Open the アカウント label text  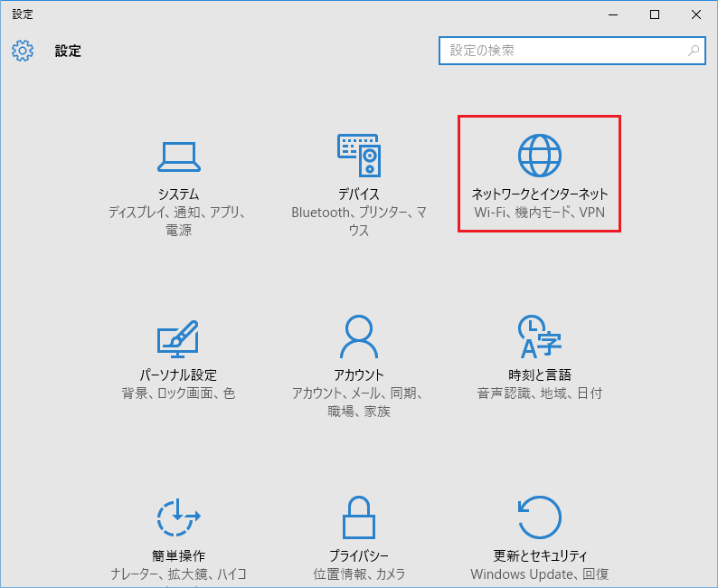click(359, 375)
